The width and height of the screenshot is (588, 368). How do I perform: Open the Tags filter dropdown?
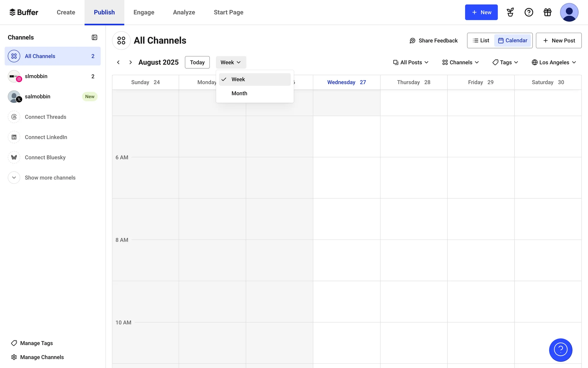[505, 62]
